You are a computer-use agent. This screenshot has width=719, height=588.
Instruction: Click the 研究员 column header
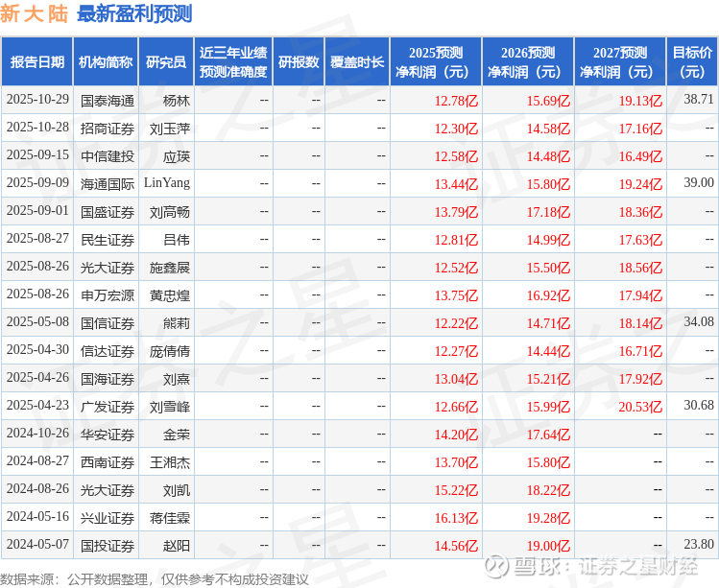point(166,62)
